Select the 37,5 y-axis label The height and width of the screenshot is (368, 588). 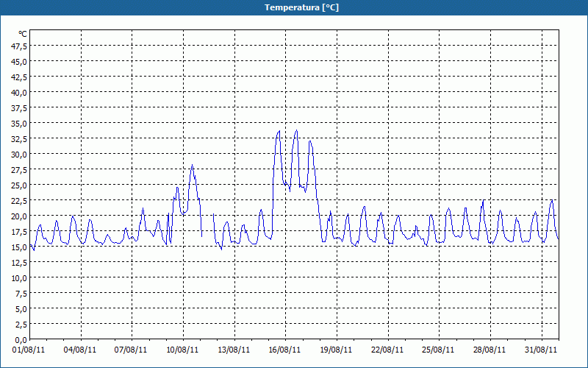[19, 108]
